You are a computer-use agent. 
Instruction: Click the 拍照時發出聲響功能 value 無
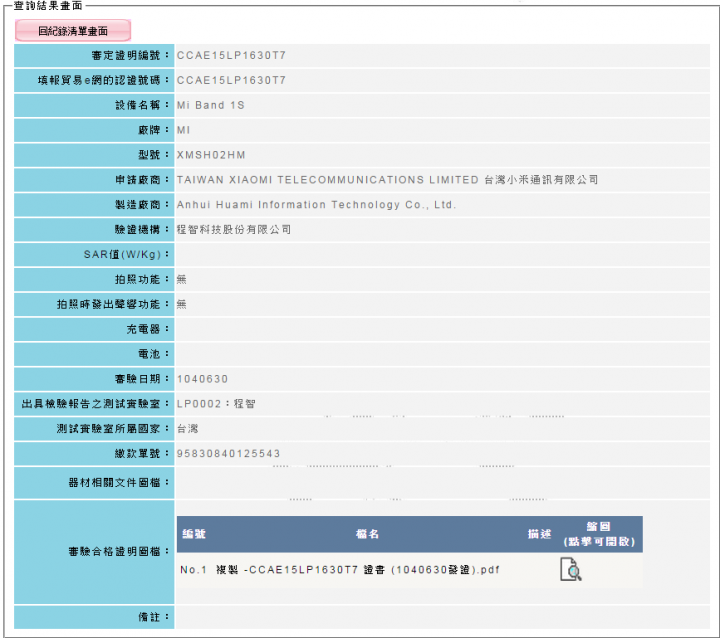(182, 304)
